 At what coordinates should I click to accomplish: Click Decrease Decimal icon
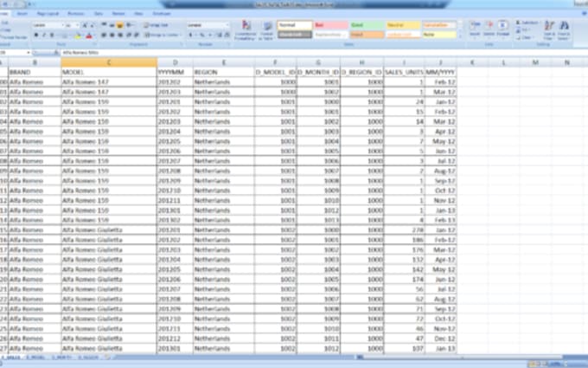click(227, 36)
